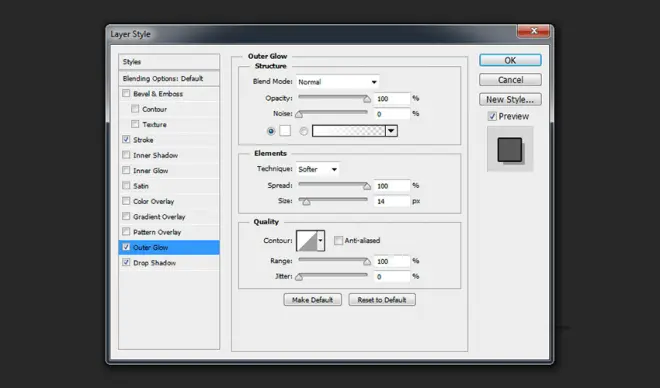Screen dimensions: 660x388
Task: Click the Make Default button
Action: 312,300
